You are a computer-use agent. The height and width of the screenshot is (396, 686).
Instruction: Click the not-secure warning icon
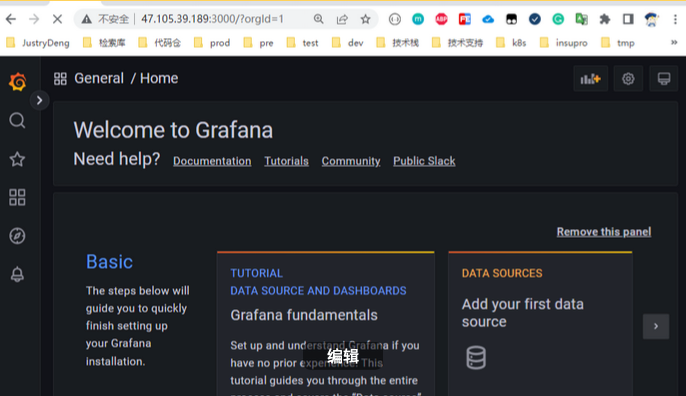(87, 19)
